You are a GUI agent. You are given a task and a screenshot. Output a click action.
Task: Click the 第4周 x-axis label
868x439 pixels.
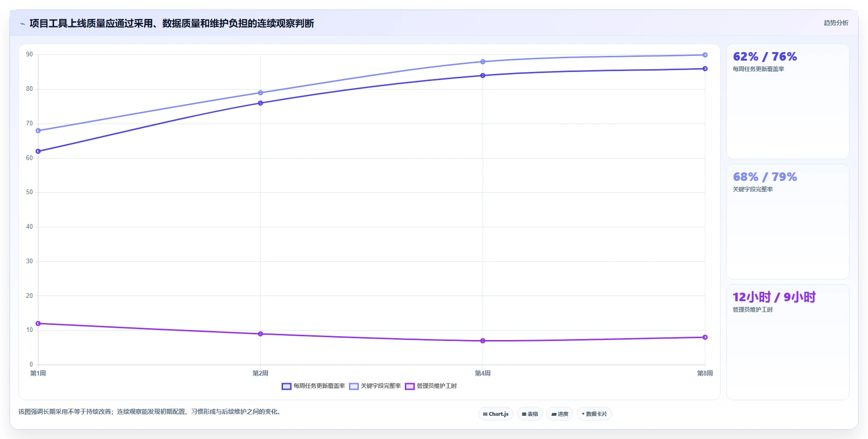click(x=483, y=373)
